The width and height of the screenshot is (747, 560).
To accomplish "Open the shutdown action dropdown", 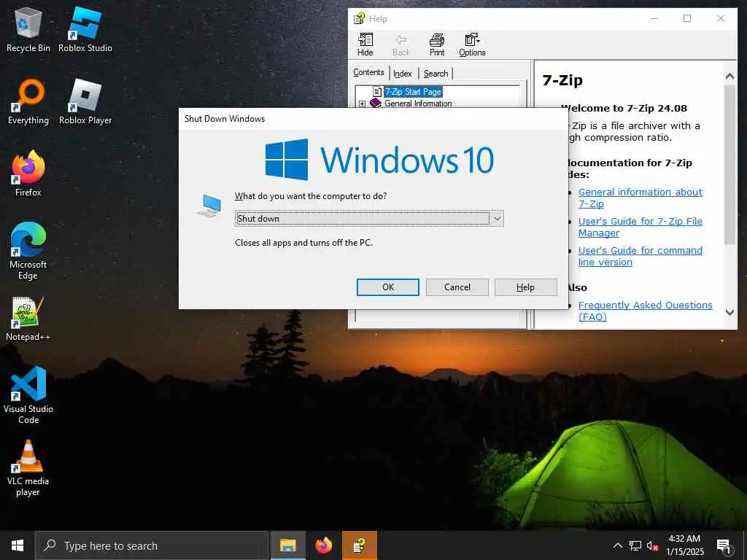I will [x=497, y=219].
